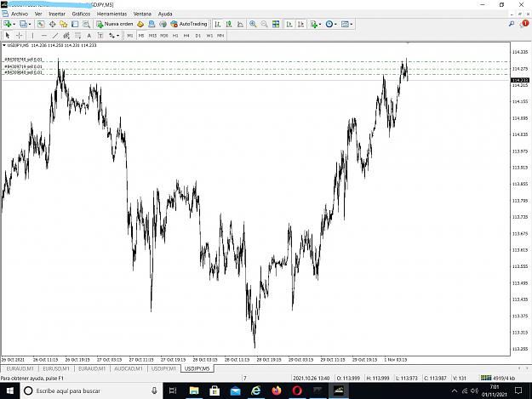Switch timeframe to MN
Image resolution: width=532 pixels, height=399 pixels.
point(220,35)
